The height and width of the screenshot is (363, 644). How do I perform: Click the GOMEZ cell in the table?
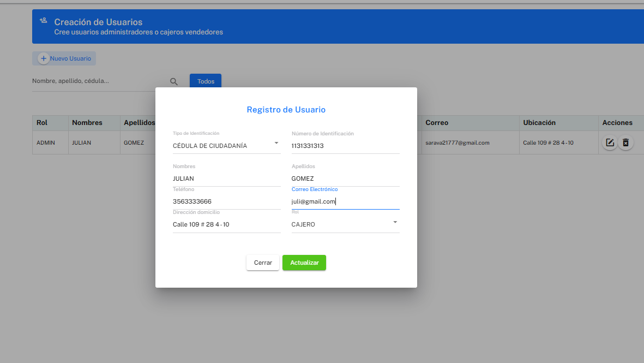pos(138,142)
